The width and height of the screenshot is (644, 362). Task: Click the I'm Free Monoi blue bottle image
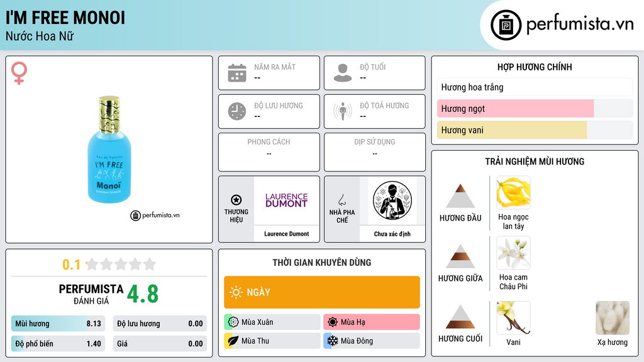tap(109, 150)
